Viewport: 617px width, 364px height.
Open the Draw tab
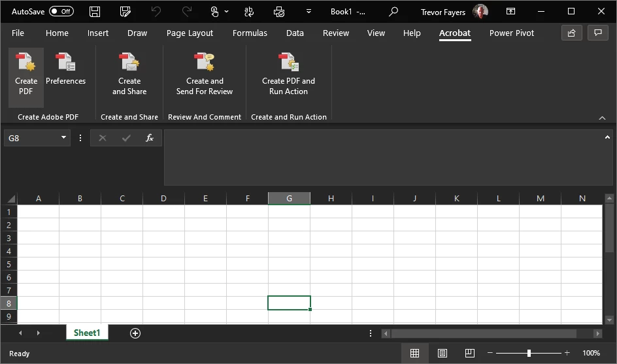137,33
